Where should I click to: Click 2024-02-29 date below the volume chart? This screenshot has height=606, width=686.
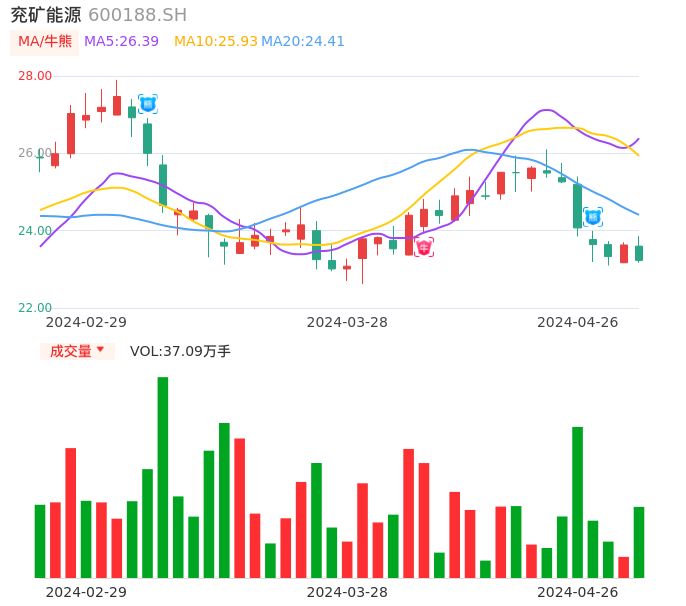(x=86, y=592)
